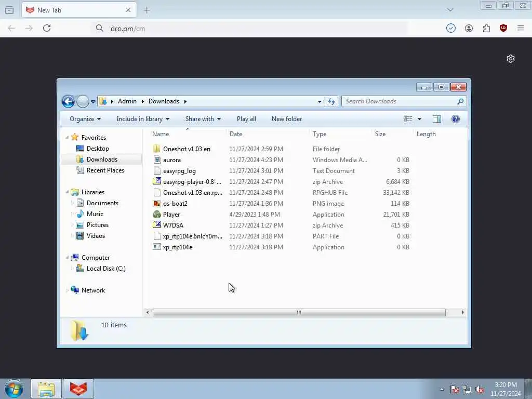Select the easyrpg-player-0.8 zip archive icon
The height and width of the screenshot is (399, 532).
pos(157,181)
